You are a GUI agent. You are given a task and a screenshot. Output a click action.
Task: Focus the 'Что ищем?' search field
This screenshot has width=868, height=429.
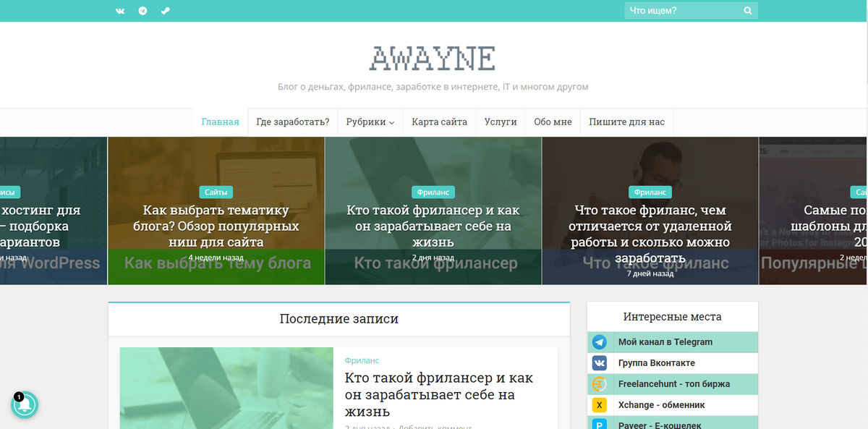coord(691,11)
